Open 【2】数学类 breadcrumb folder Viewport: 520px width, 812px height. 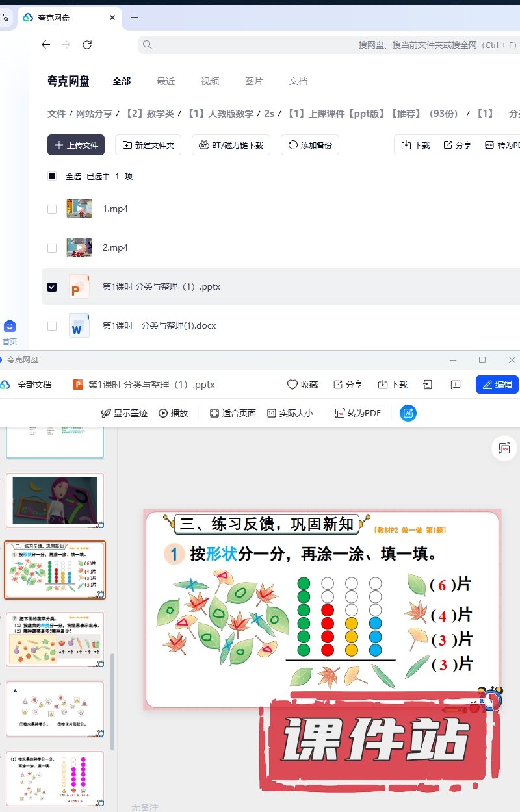point(150,114)
